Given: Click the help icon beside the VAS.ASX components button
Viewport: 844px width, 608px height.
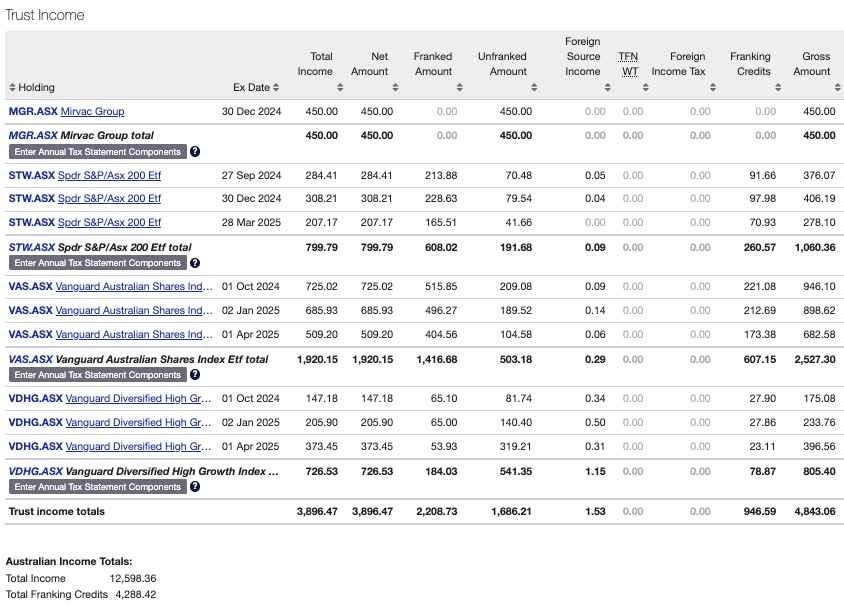Looking at the screenshot, I should (x=193, y=375).
